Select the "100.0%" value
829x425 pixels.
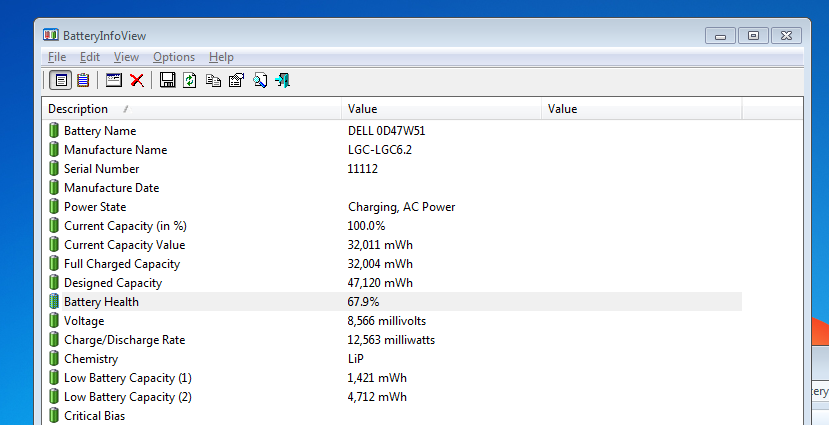coord(366,226)
